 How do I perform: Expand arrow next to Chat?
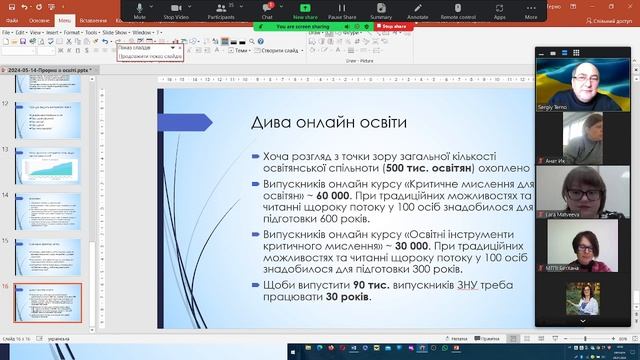click(x=281, y=7)
